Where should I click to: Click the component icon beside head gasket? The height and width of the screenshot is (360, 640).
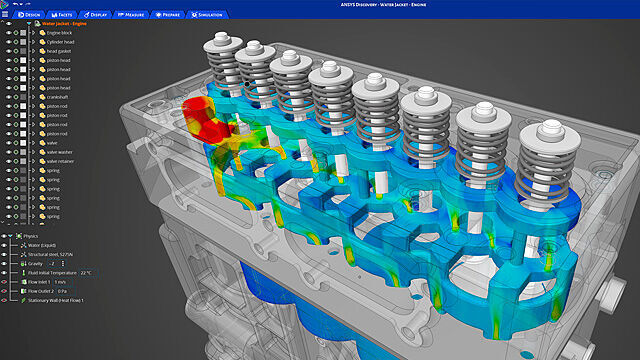[x=42, y=51]
